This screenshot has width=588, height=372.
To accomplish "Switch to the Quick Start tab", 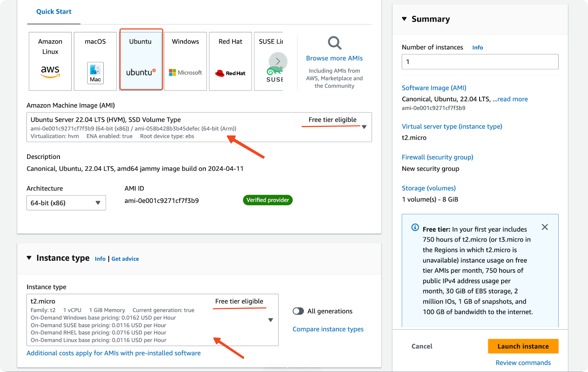I will tap(54, 12).
